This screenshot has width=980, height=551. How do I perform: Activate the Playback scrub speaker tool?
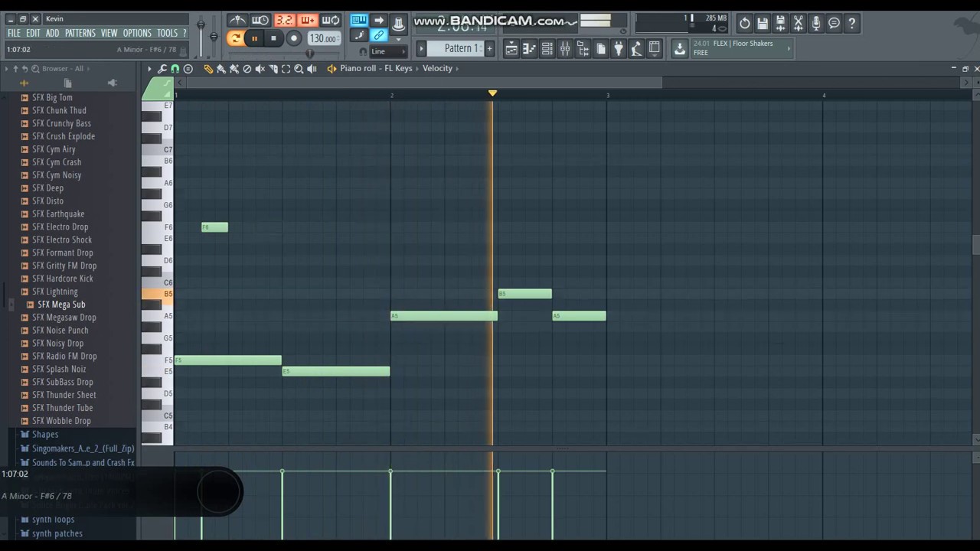(312, 69)
